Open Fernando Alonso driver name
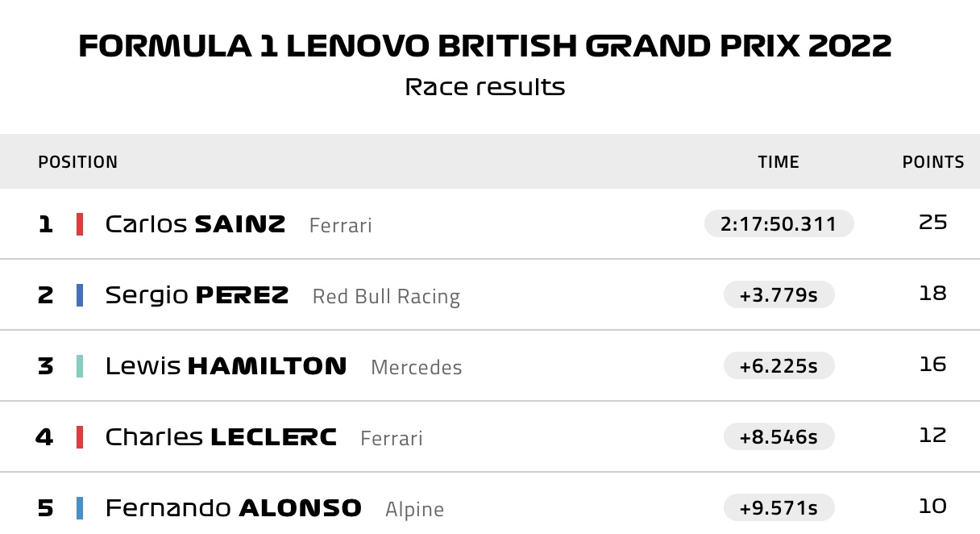The image size is (980, 534). tap(234, 508)
